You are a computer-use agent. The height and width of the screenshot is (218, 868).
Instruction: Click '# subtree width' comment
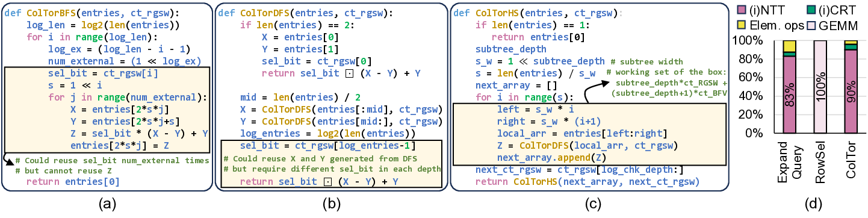pos(646,61)
